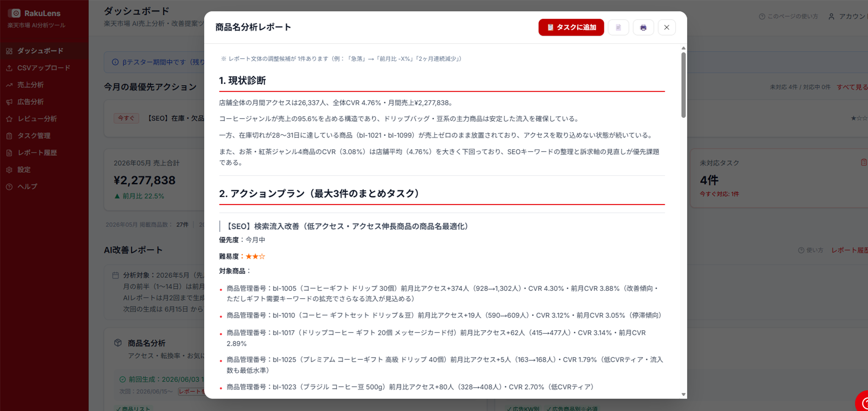Go to CSVアップロード in the sidebar
This screenshot has width=868, height=411.
(44, 68)
